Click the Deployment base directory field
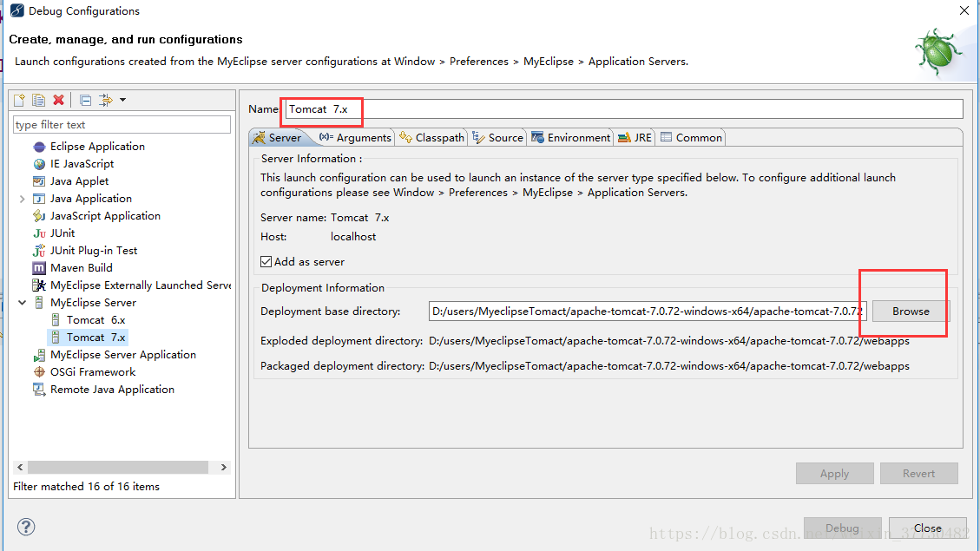The image size is (980, 551). 648,312
